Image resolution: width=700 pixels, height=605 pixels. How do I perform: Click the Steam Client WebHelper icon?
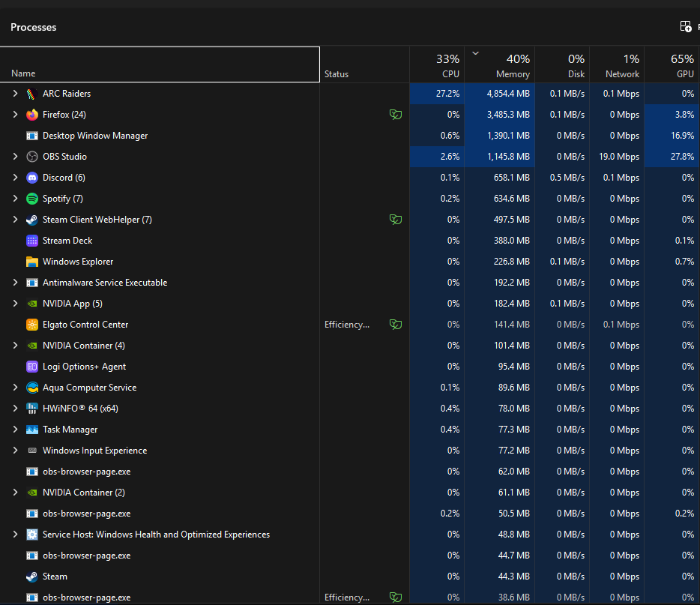31,220
